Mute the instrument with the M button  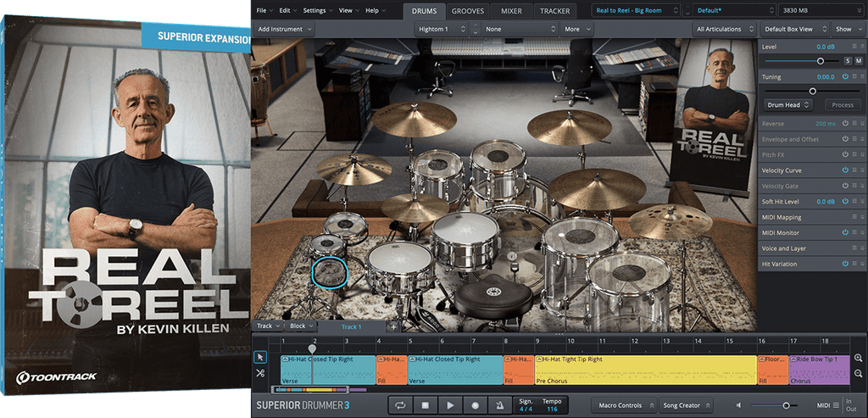pos(859,61)
